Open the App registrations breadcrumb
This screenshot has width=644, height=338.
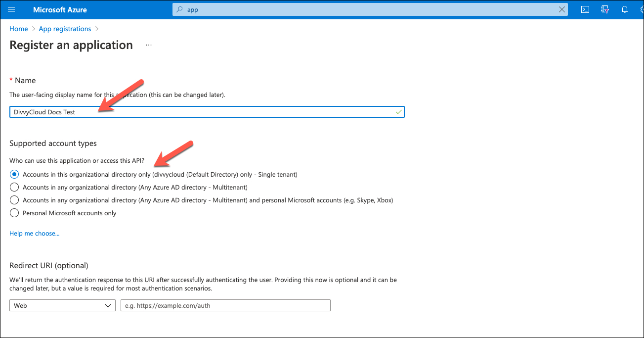click(65, 29)
